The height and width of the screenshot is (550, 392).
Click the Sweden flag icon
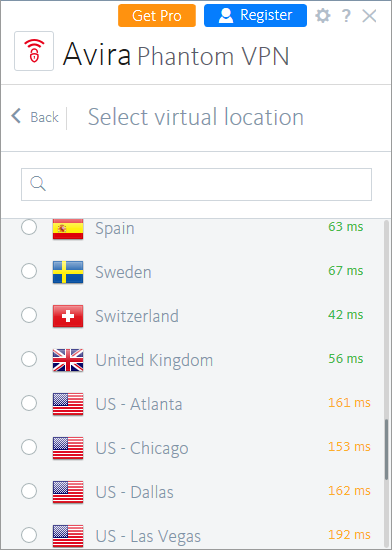tap(68, 272)
